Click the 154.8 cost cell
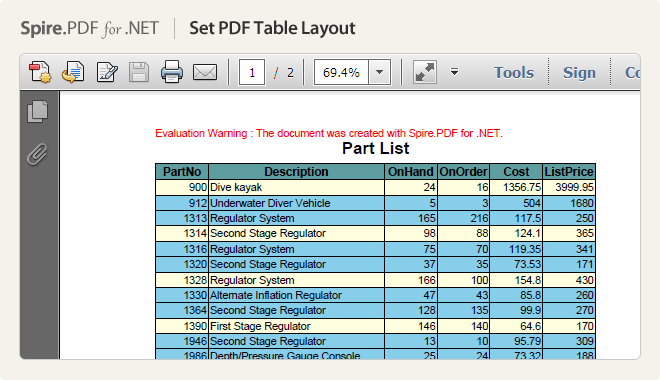This screenshot has width=660, height=380. pos(516,280)
